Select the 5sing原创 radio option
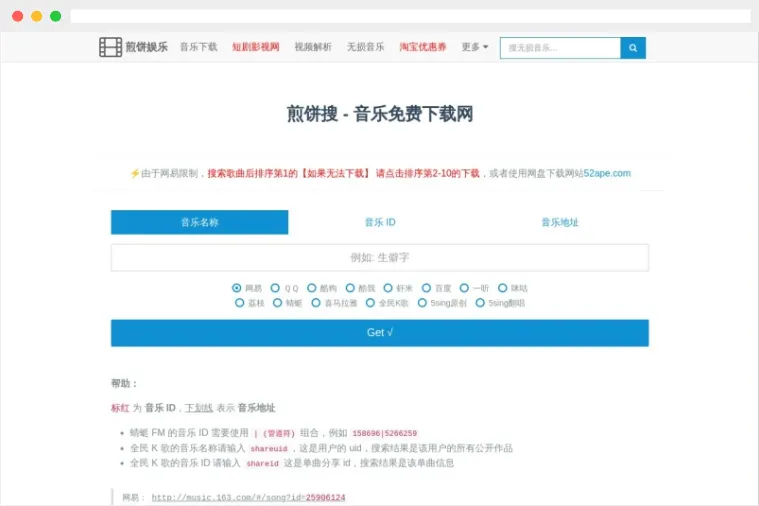 click(422, 303)
